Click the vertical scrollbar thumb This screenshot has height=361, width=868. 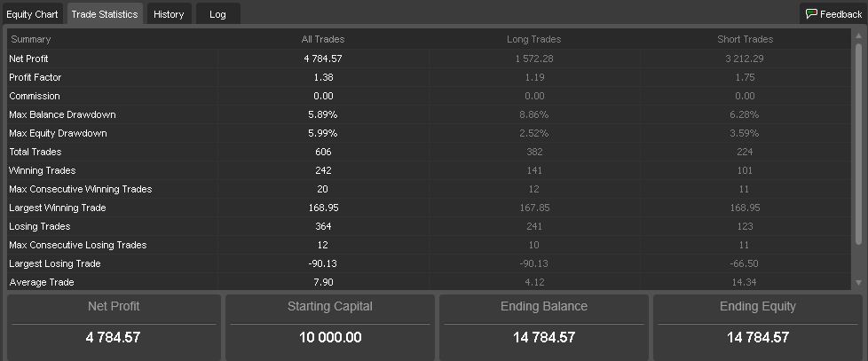(x=858, y=144)
